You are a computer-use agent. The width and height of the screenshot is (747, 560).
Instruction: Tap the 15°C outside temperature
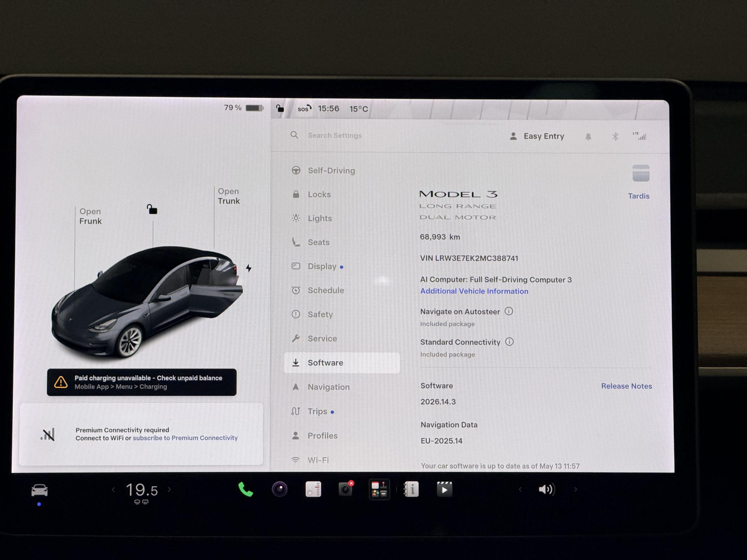click(x=359, y=109)
